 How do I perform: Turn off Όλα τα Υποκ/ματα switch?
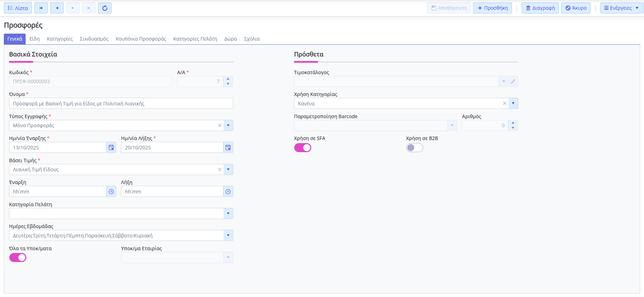(18, 257)
